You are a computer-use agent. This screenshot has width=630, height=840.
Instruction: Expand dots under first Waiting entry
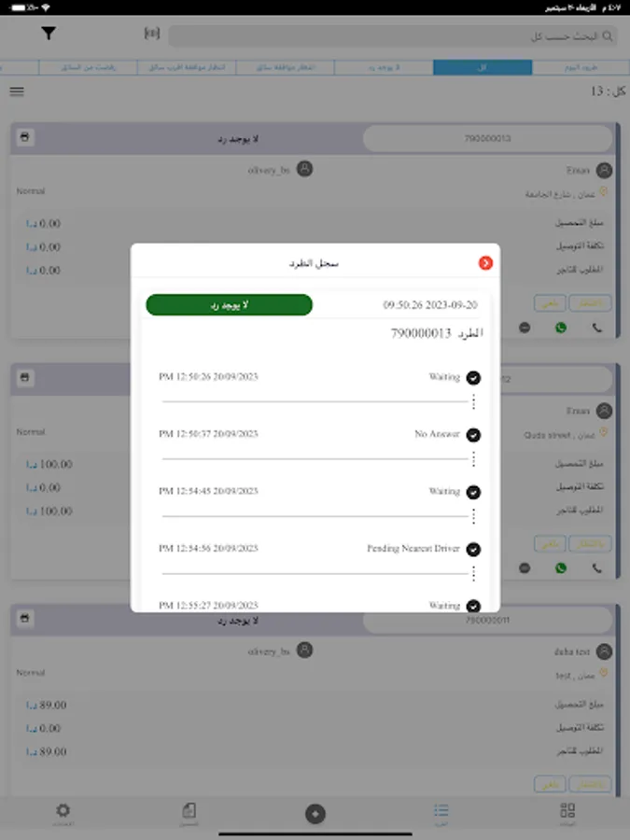(473, 401)
